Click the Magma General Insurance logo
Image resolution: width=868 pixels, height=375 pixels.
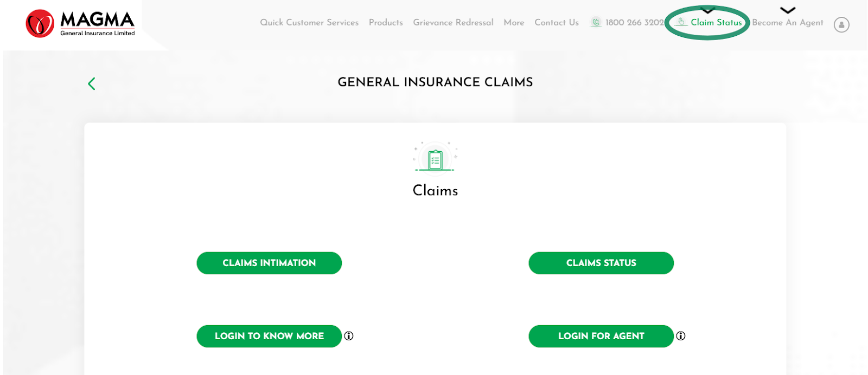(x=79, y=24)
